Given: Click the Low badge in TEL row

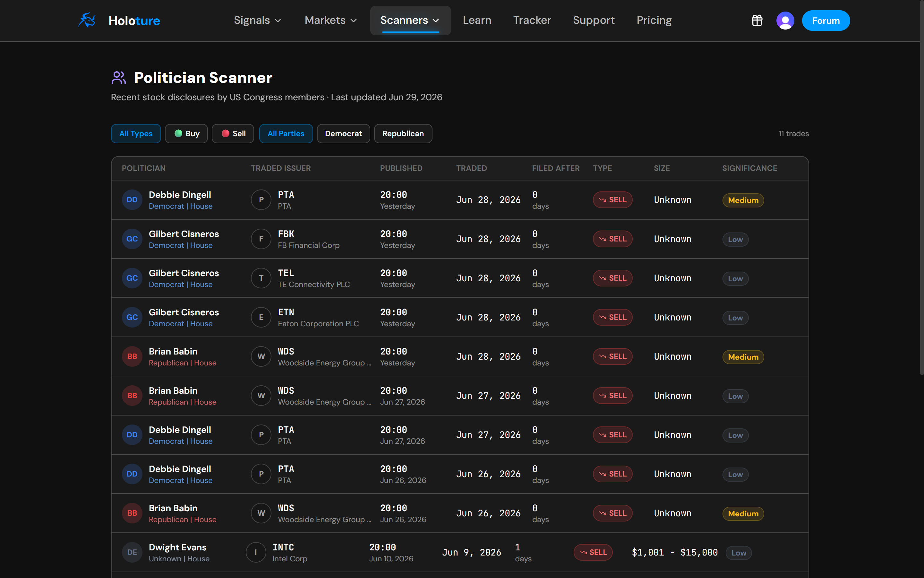Looking at the screenshot, I should click(735, 279).
